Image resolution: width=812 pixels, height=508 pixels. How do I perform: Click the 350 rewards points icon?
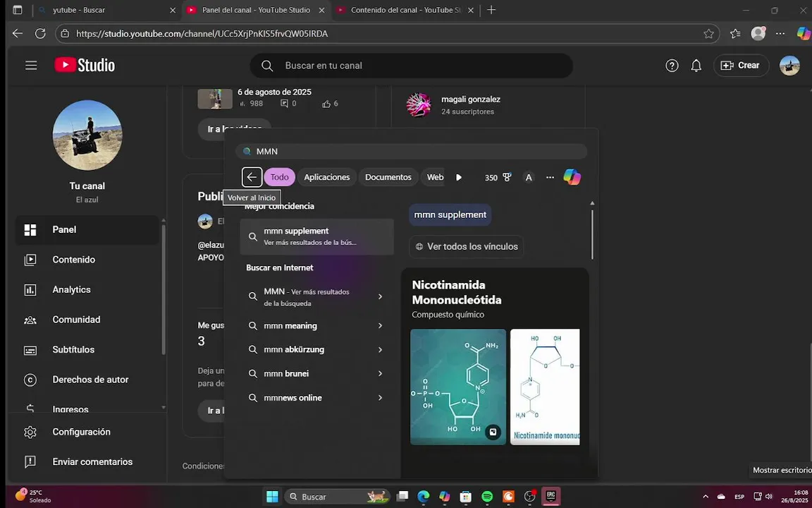tap(498, 177)
